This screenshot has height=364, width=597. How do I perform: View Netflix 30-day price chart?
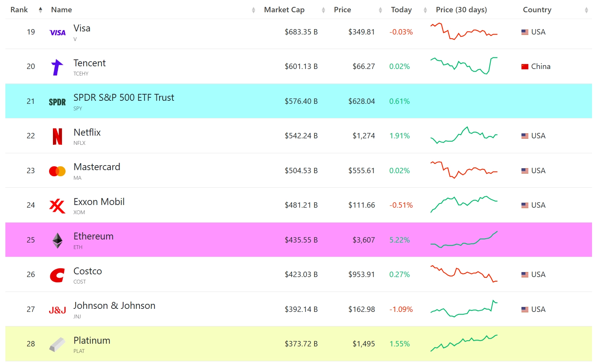464,135
